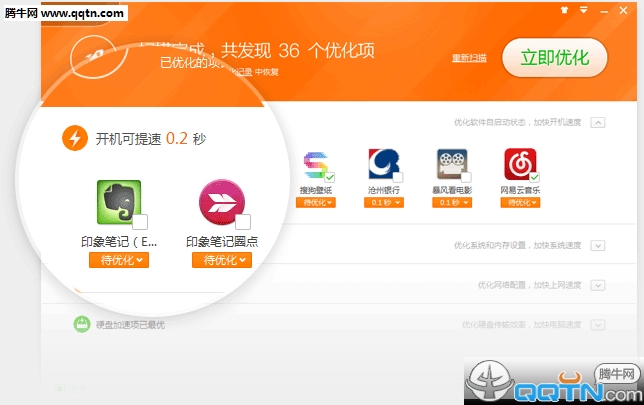Select the 搜狗壁纸 app icon
The height and width of the screenshot is (405, 644).
[315, 165]
